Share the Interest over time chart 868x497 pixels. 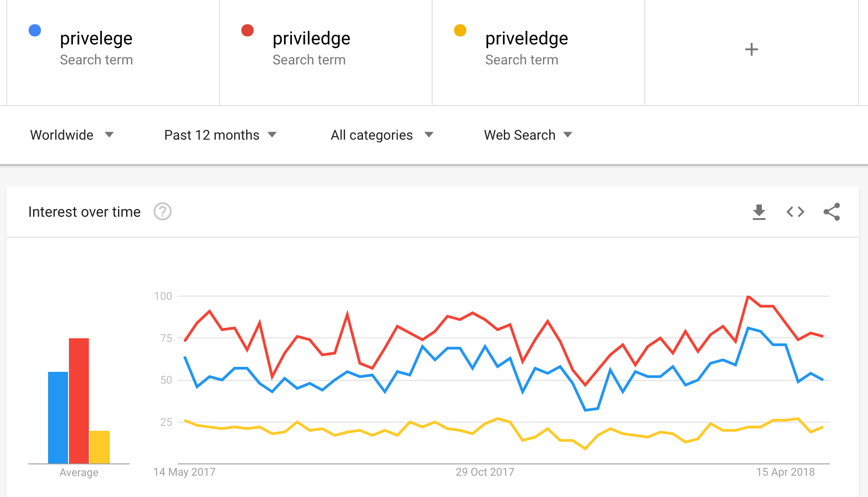tap(831, 212)
